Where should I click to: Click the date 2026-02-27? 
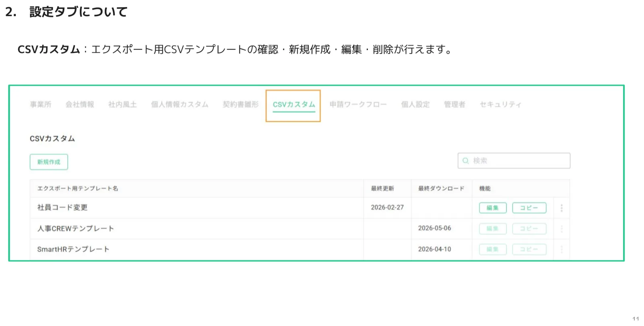coord(387,207)
